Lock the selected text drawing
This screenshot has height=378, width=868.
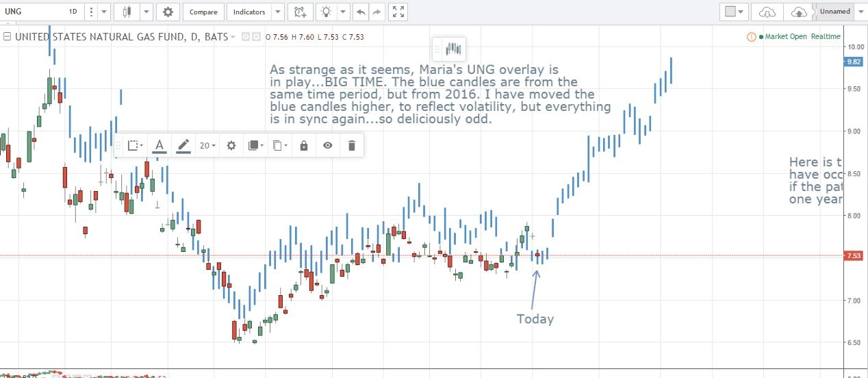tap(303, 145)
